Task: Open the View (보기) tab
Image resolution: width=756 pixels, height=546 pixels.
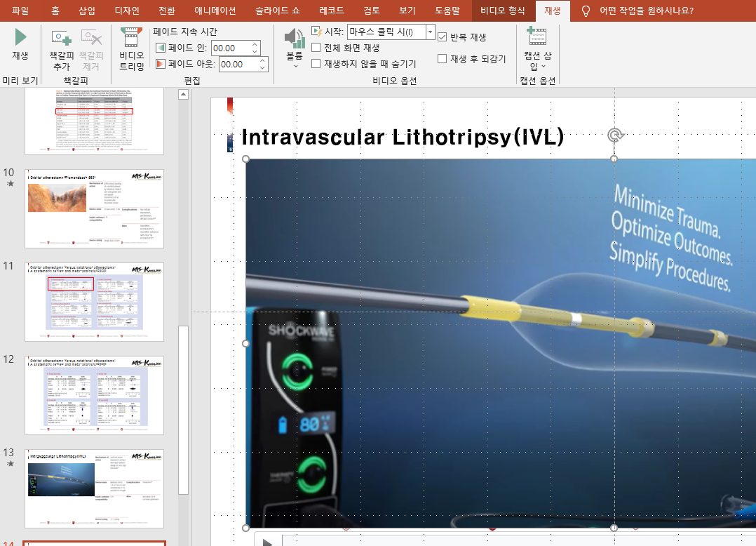Action: pos(407,11)
